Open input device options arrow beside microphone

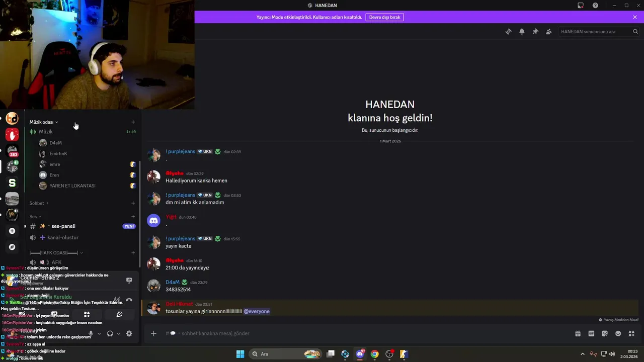tap(99, 333)
